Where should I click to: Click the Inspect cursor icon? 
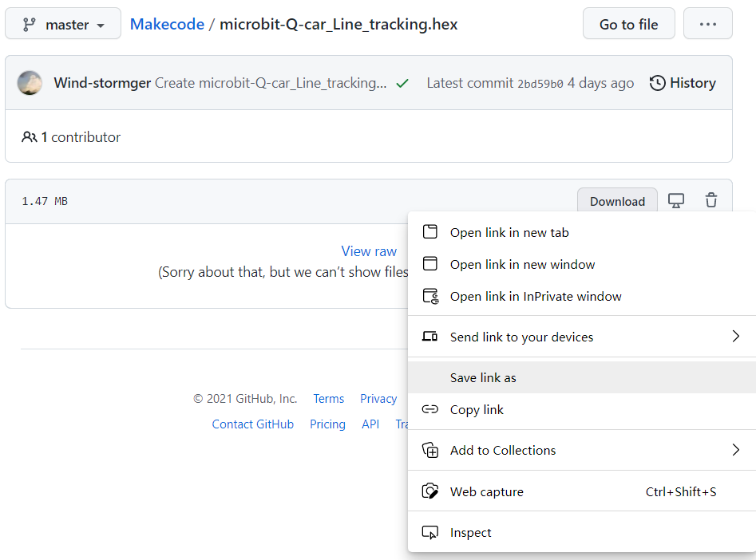[x=430, y=532]
